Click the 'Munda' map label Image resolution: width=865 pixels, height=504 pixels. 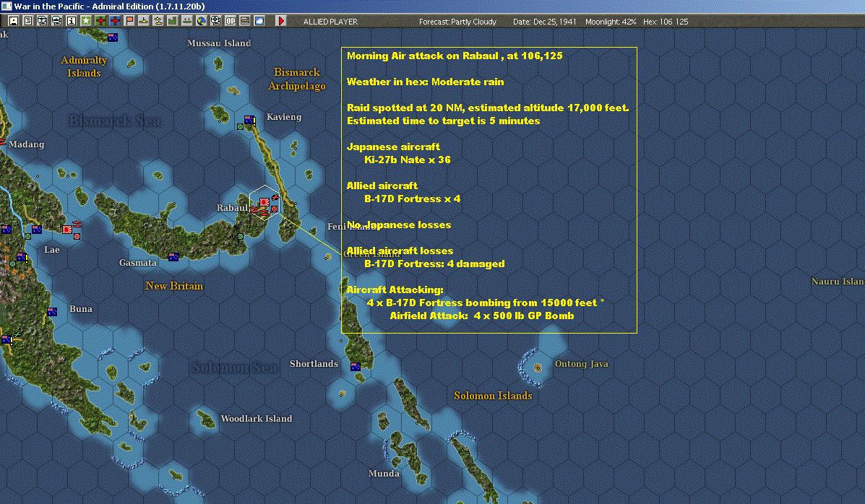pos(384,473)
